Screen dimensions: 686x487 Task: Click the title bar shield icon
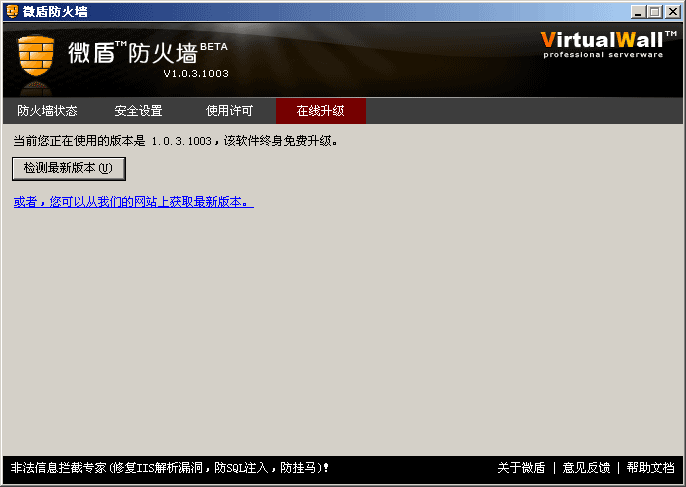[12, 11]
